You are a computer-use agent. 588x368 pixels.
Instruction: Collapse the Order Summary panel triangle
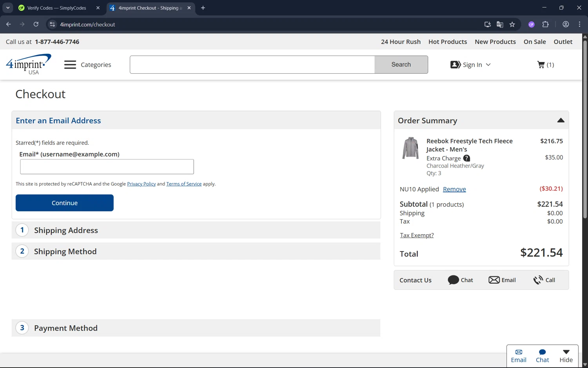561,120
